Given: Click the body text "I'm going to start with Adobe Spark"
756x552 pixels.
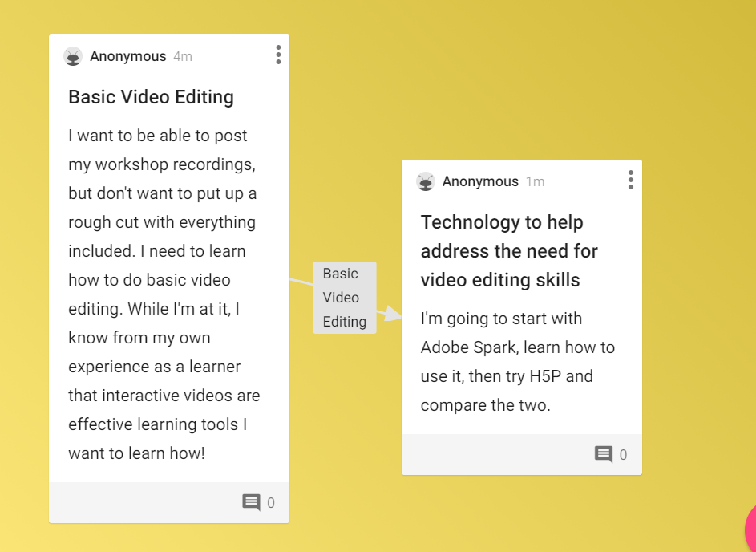Looking at the screenshot, I should tap(518, 362).
